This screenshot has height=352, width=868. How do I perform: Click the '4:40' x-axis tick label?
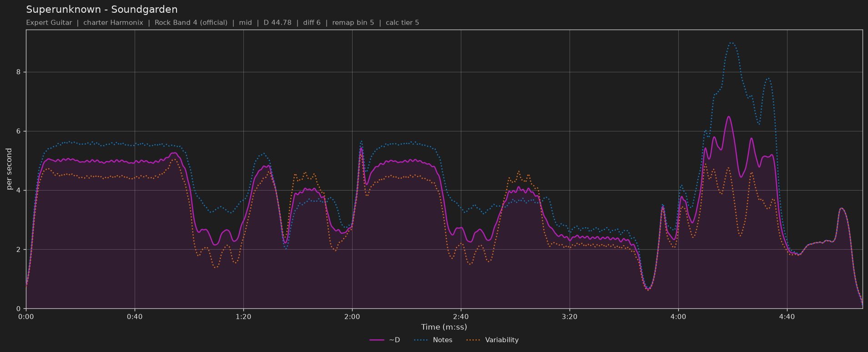click(787, 317)
